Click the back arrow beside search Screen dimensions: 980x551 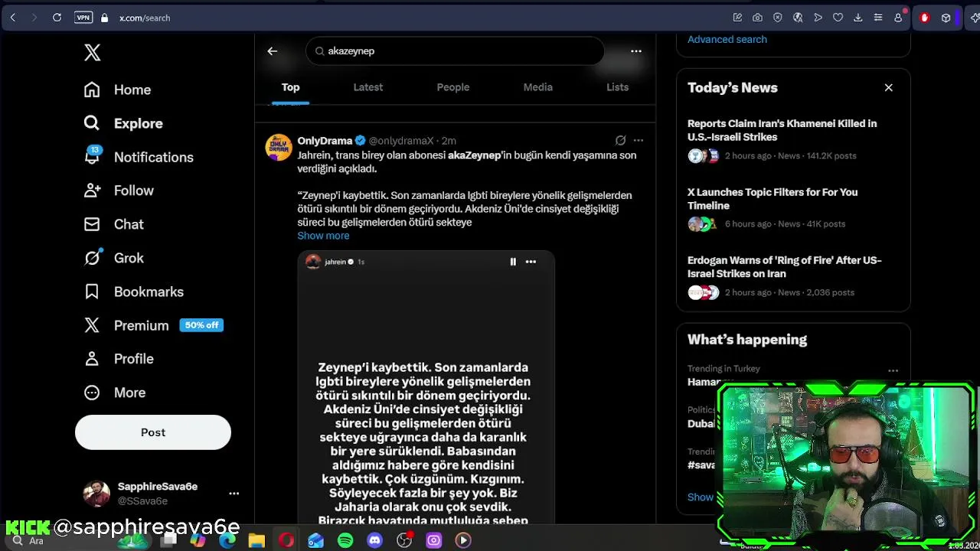[273, 51]
